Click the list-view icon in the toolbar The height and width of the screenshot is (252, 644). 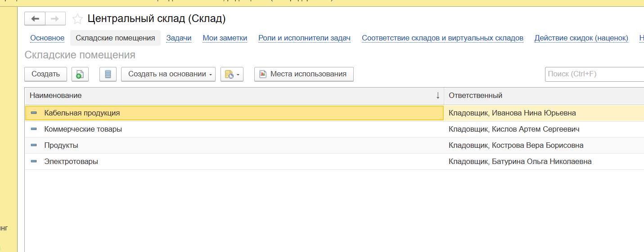(108, 74)
